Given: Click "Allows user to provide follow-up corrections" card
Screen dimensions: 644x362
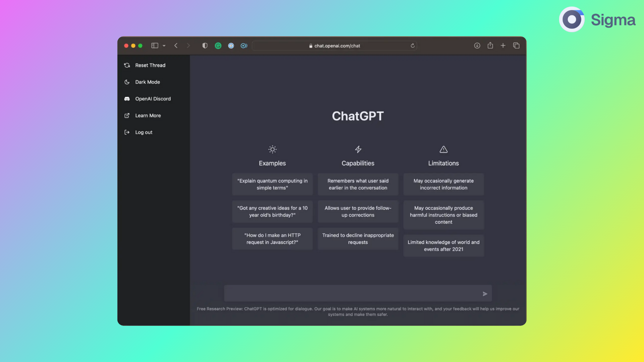Looking at the screenshot, I should click(358, 212).
